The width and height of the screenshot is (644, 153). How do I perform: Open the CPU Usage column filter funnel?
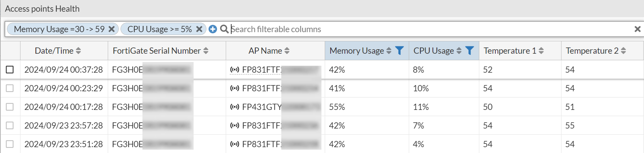tap(469, 51)
